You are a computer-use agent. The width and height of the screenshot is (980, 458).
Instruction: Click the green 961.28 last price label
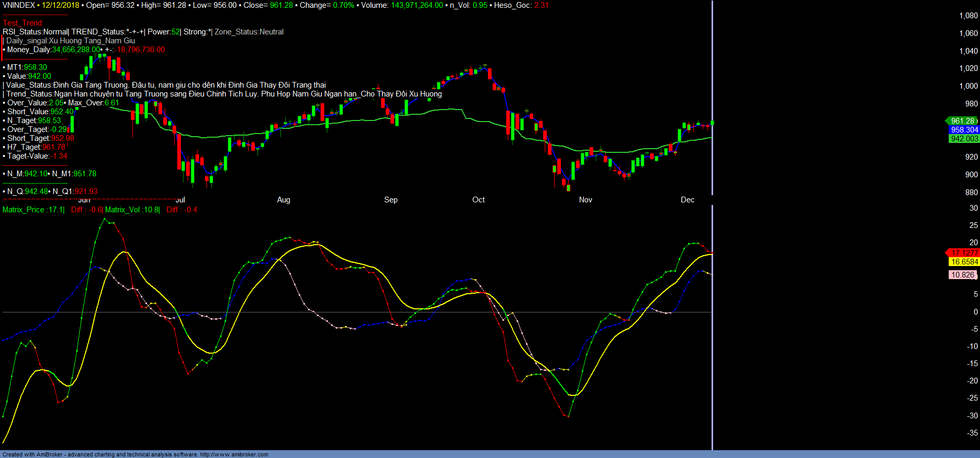[x=962, y=121]
